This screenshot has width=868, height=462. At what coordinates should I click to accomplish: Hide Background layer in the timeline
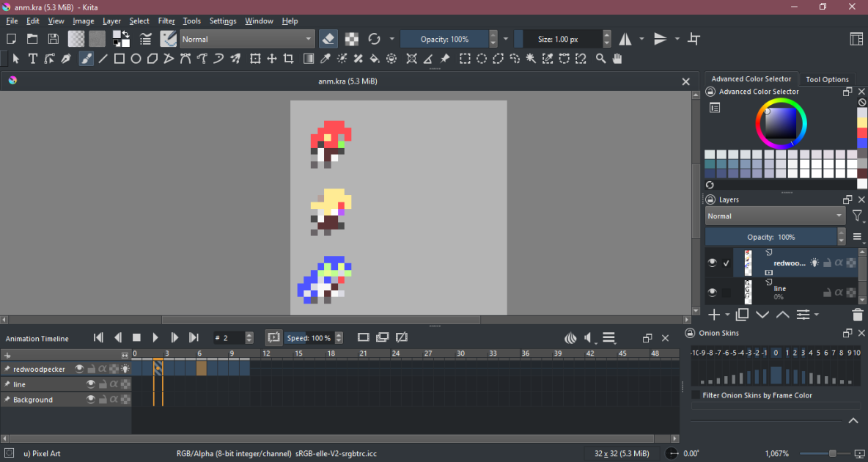[x=92, y=400]
